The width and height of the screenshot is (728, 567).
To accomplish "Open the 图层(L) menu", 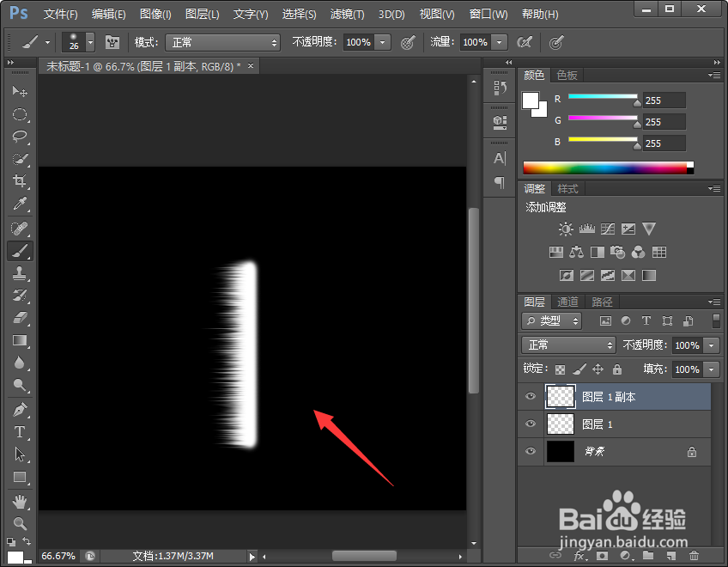I will click(x=202, y=15).
